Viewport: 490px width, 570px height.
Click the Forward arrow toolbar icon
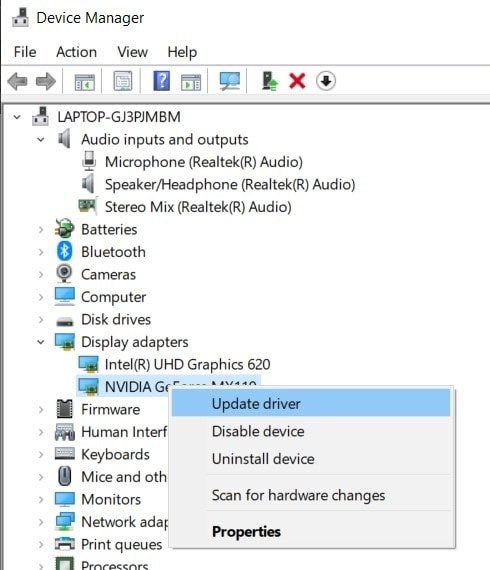46,81
